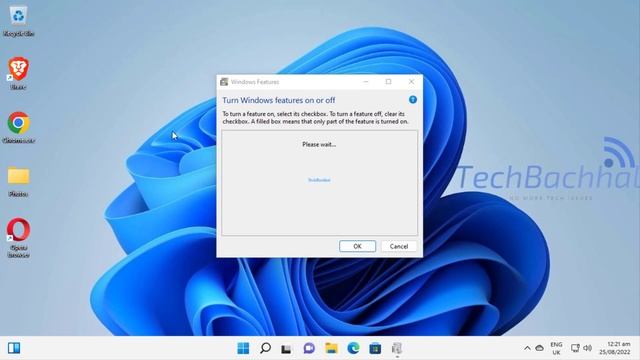The width and height of the screenshot is (640, 360).
Task: Open Microsoft Store from taskbar
Action: tap(375, 348)
